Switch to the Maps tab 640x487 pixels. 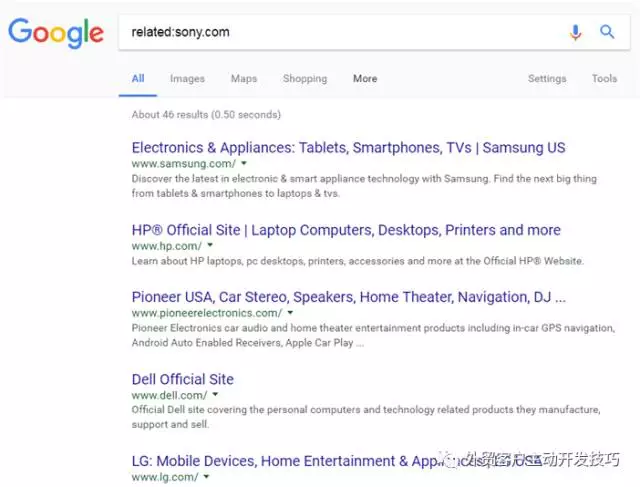(x=244, y=78)
